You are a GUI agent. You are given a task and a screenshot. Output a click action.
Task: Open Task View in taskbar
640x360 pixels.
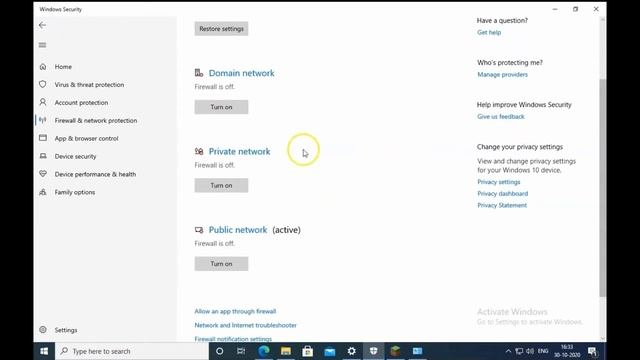[x=241, y=351]
